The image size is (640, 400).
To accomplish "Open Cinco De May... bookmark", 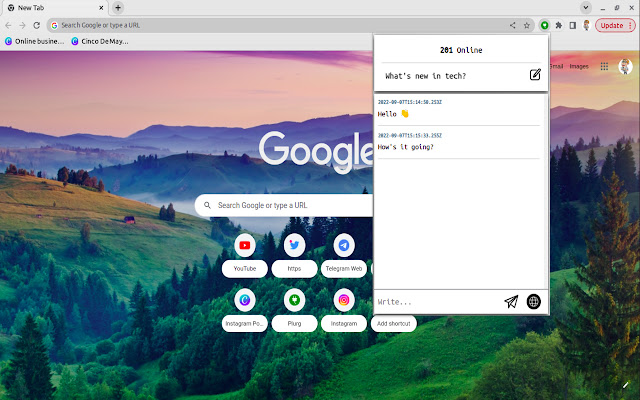I will tap(100, 41).
